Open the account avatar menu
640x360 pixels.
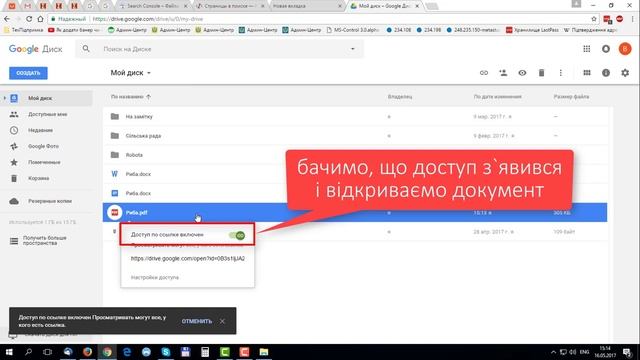pyautogui.click(x=624, y=49)
